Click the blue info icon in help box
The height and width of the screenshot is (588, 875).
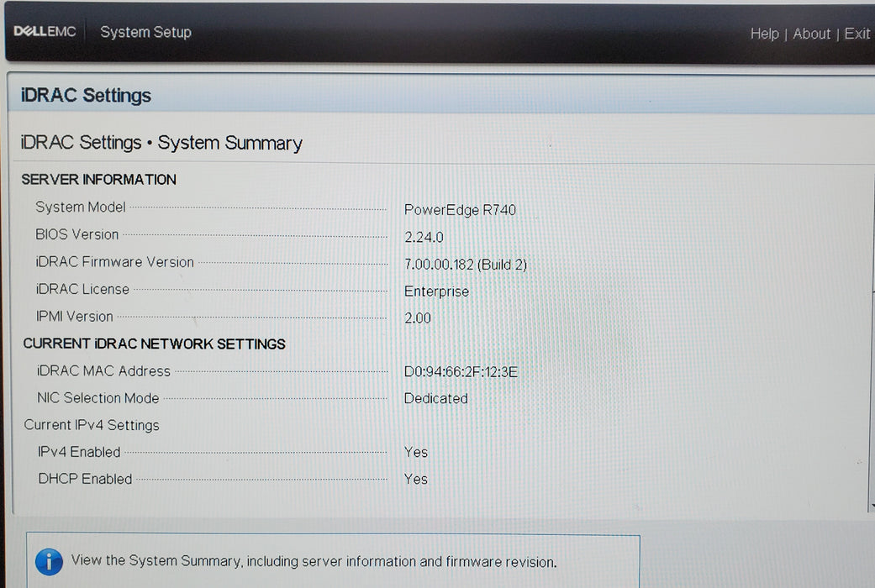pos(49,561)
